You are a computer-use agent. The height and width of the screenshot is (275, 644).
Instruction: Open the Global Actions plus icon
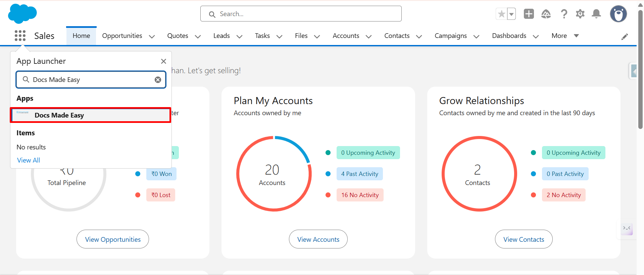529,14
